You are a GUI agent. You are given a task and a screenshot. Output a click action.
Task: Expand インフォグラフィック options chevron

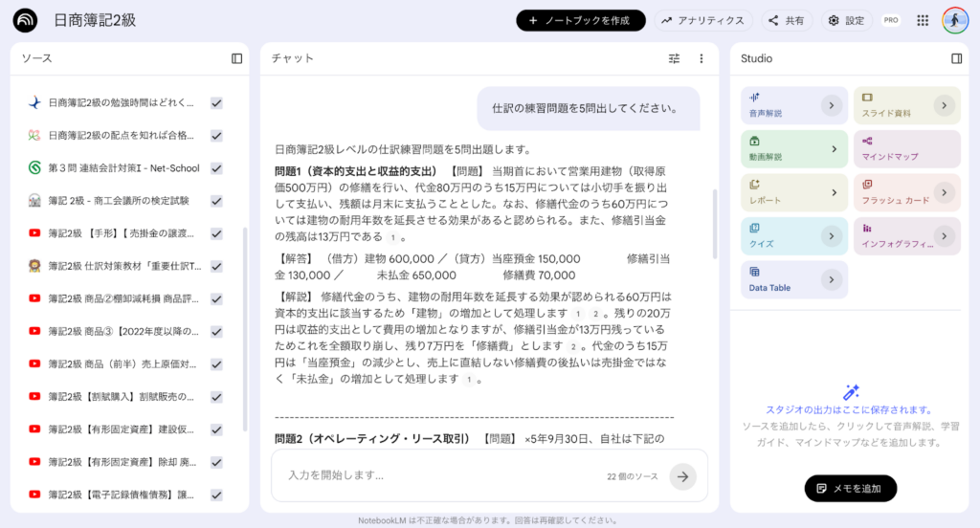click(944, 236)
